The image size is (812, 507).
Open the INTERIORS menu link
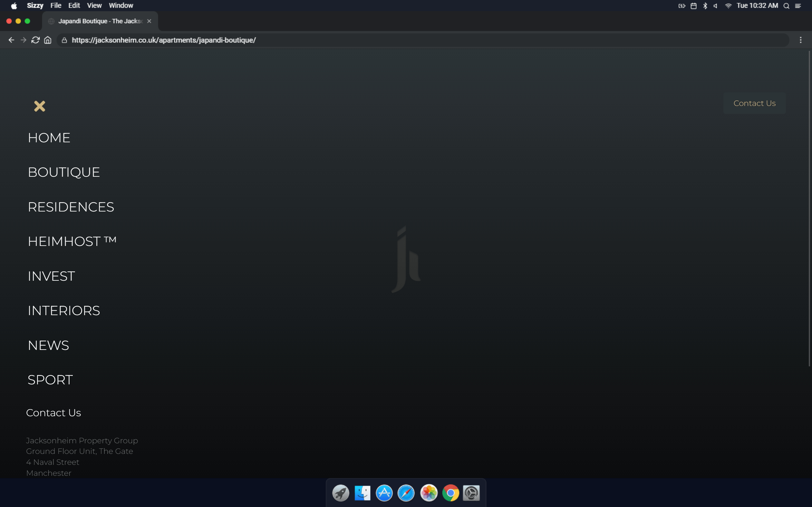click(64, 311)
